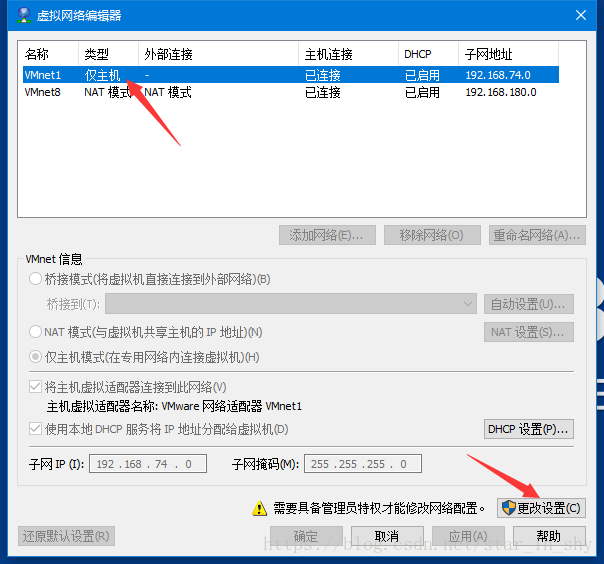The image size is (604, 564).
Task: Click VMnet1's 已启用 DHCP cell
Action: coord(422,75)
